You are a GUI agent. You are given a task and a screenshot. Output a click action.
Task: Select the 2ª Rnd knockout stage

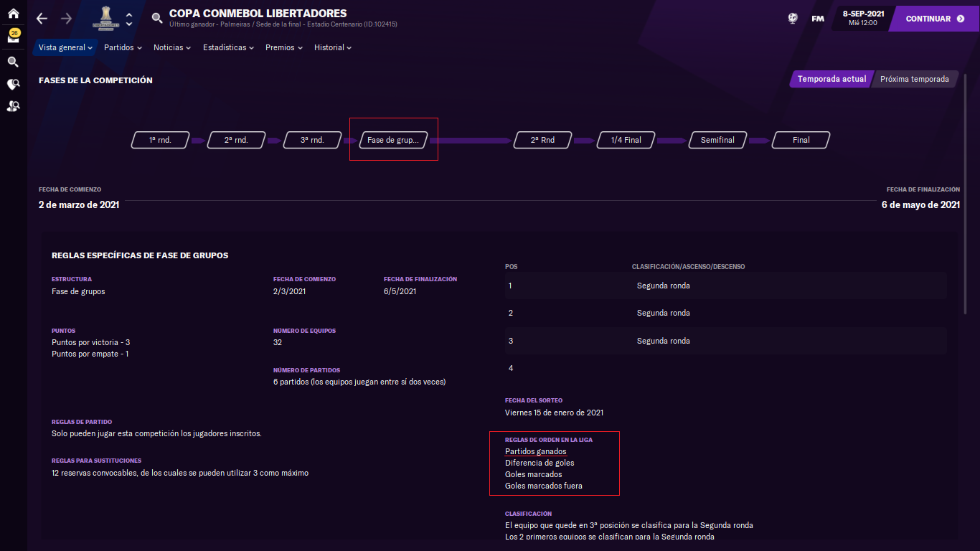(542, 140)
